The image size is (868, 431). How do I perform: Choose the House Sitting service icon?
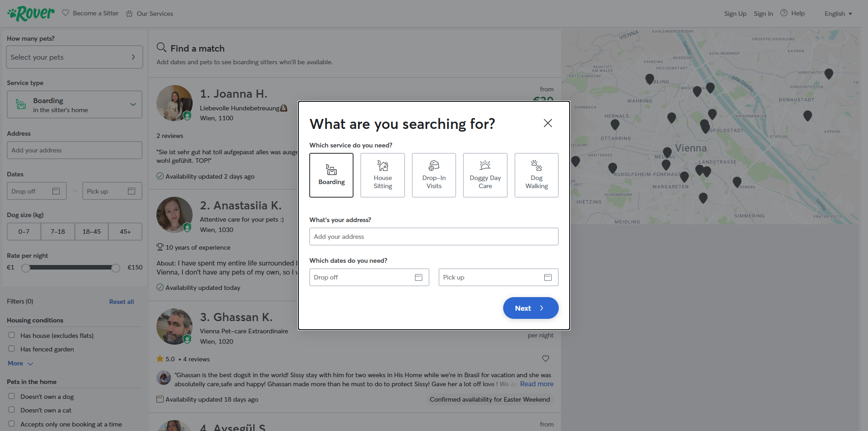pyautogui.click(x=382, y=166)
